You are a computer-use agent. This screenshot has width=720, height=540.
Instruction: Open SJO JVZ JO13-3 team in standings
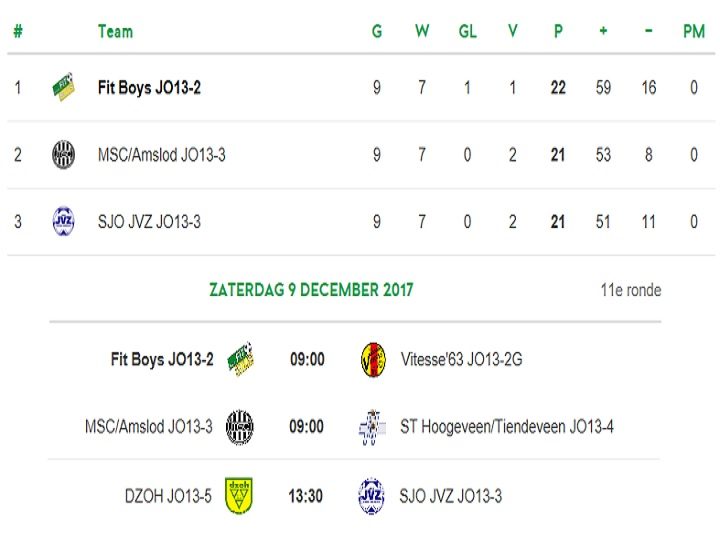(149, 222)
